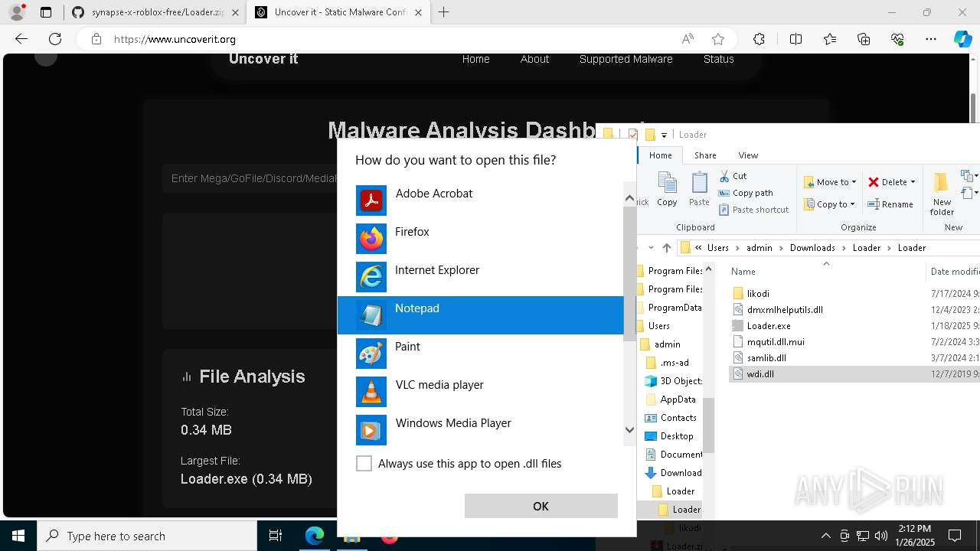The height and width of the screenshot is (551, 980).
Task: Click the Mega/GoFile URL input field
Action: pos(250,178)
